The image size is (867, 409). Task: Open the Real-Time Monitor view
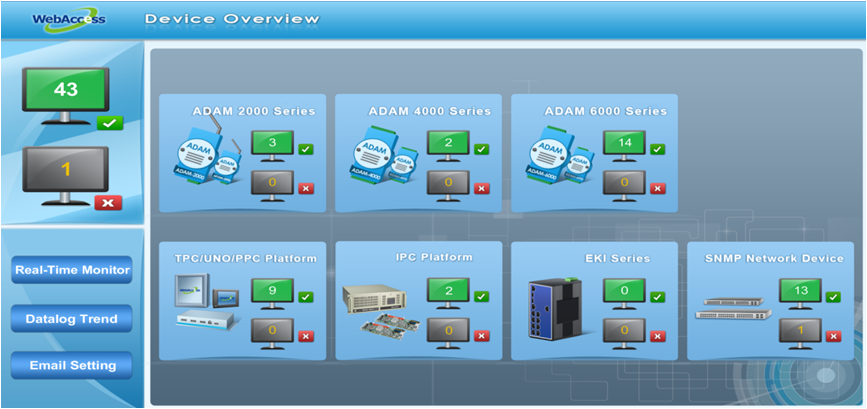pos(72,270)
